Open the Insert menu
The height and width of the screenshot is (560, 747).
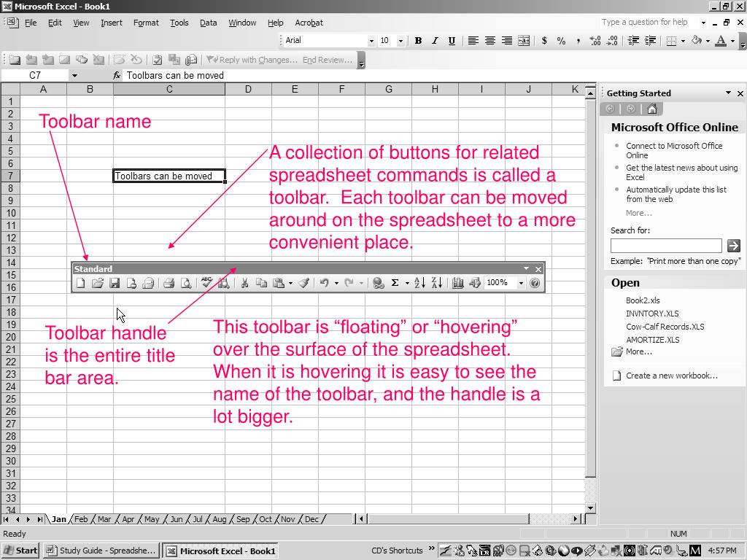click(x=112, y=23)
